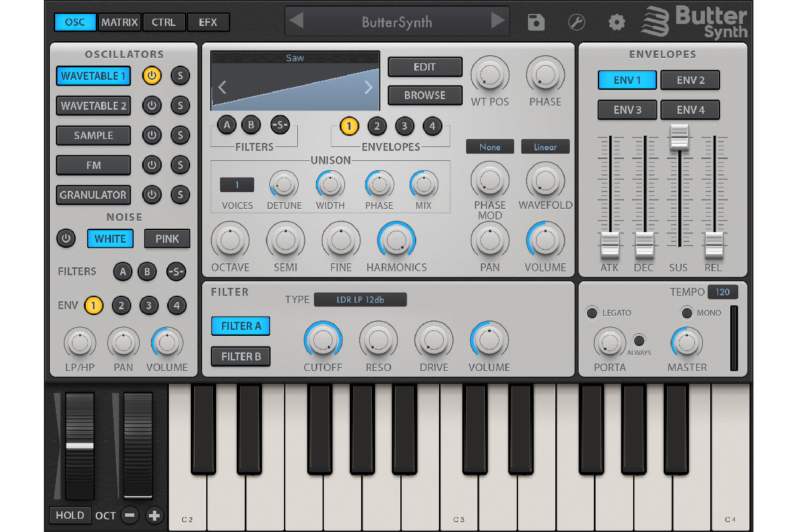Switch to the MATRIX tab
The height and width of the screenshot is (532, 798).
120,22
